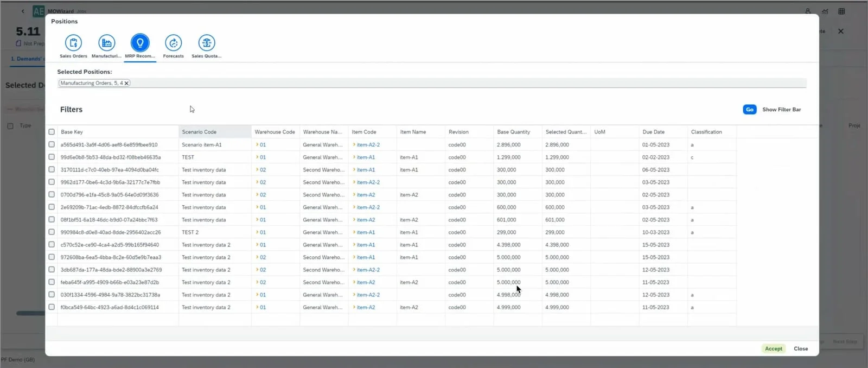Open the Manufacturing Orders positions icon

pyautogui.click(x=106, y=43)
